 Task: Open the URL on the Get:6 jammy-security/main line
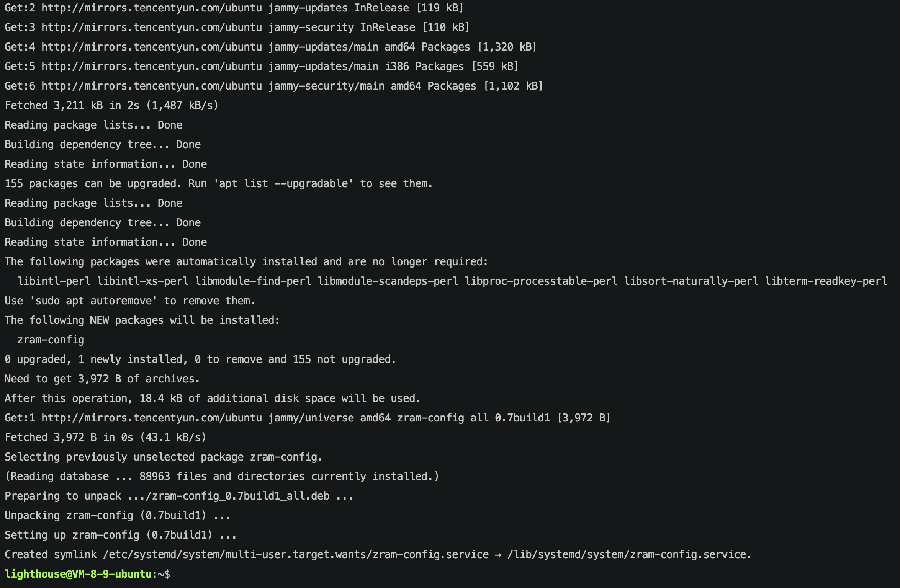click(x=152, y=86)
